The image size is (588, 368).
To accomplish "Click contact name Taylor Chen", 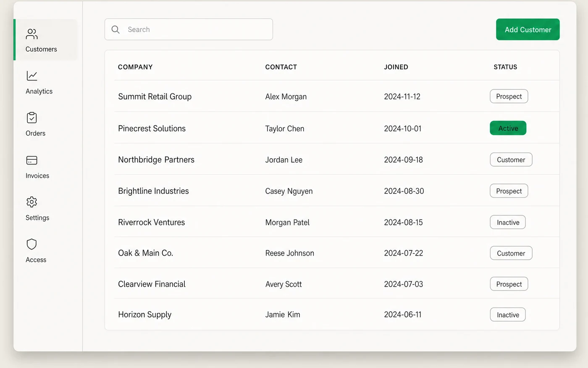I will click(285, 129).
